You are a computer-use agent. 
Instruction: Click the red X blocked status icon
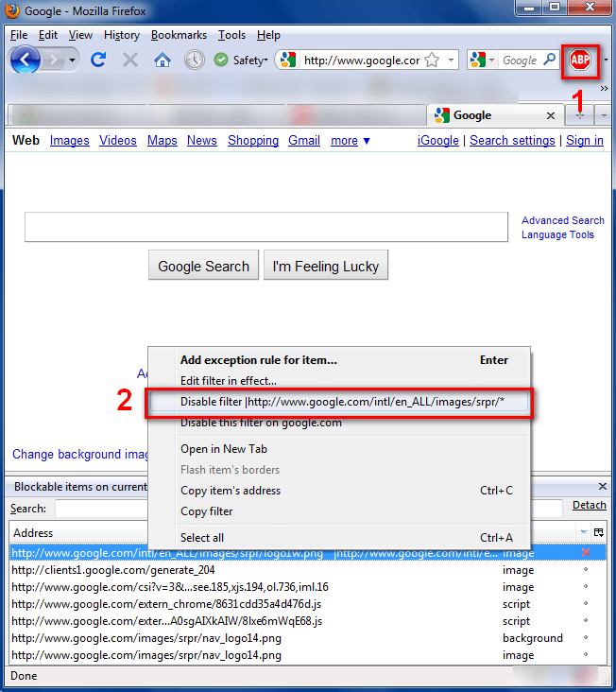586,552
